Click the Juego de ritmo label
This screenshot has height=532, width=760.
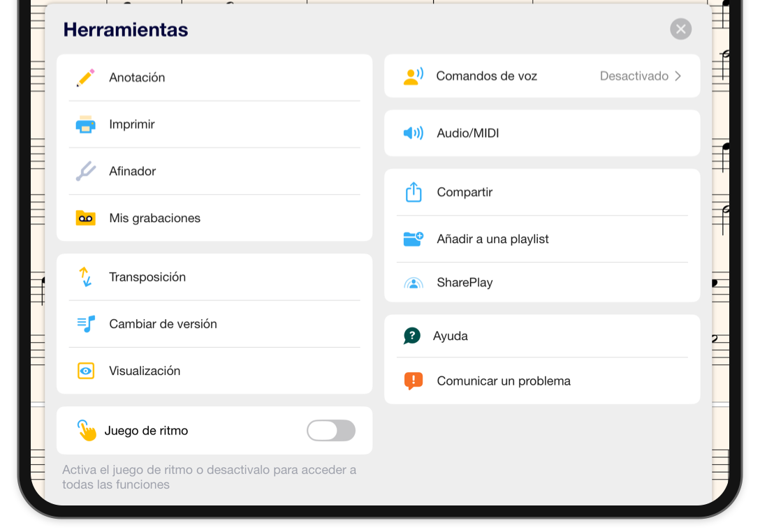coord(146,431)
